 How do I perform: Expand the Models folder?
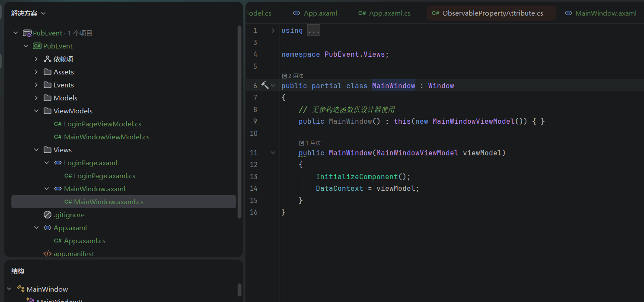click(36, 98)
